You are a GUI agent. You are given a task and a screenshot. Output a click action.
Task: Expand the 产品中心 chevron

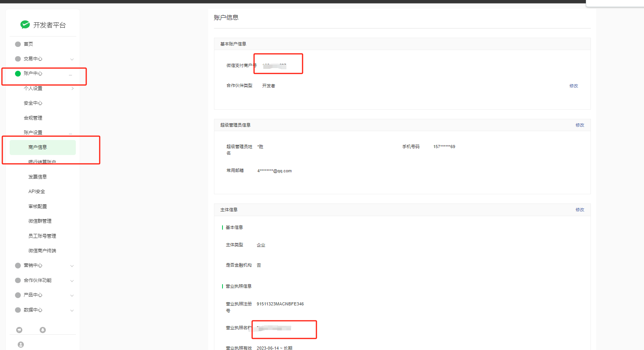[x=72, y=295]
